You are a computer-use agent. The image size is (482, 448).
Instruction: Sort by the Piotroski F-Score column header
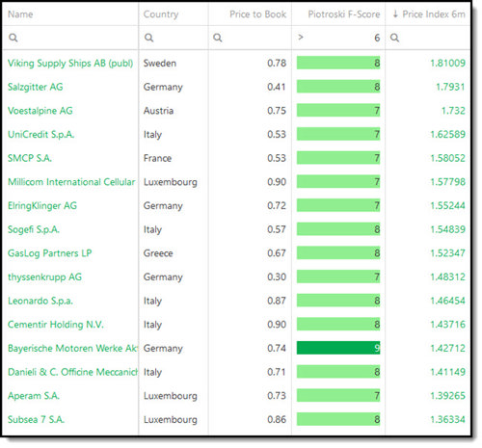point(344,14)
